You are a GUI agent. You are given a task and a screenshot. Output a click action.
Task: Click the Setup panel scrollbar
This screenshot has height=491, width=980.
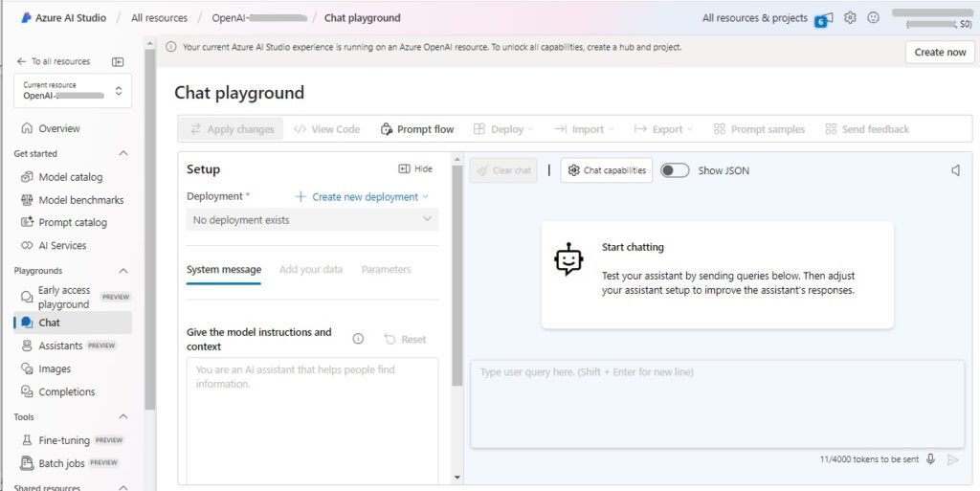pyautogui.click(x=457, y=276)
